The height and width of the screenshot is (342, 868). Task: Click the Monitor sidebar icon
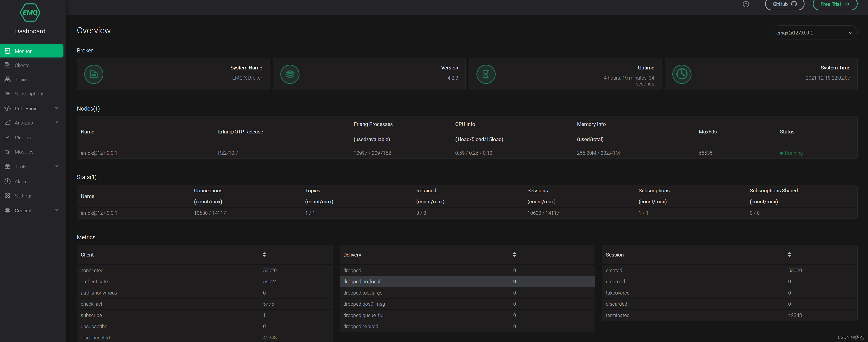pyautogui.click(x=7, y=51)
